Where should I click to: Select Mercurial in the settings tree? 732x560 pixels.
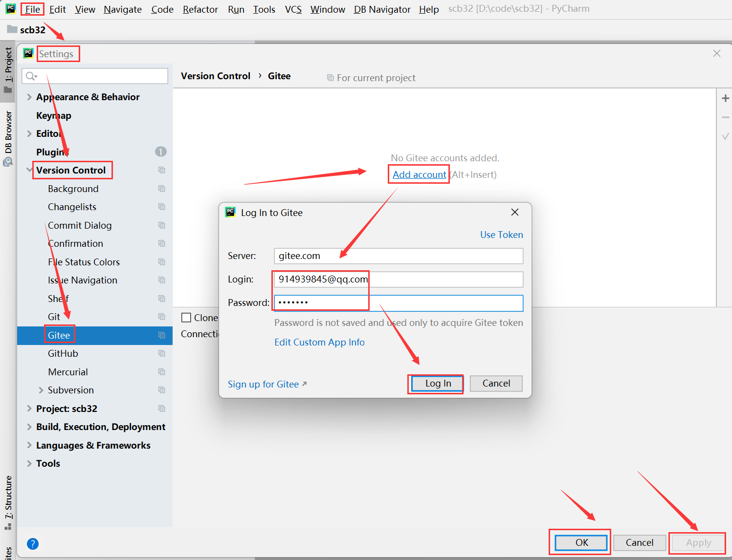(68, 372)
